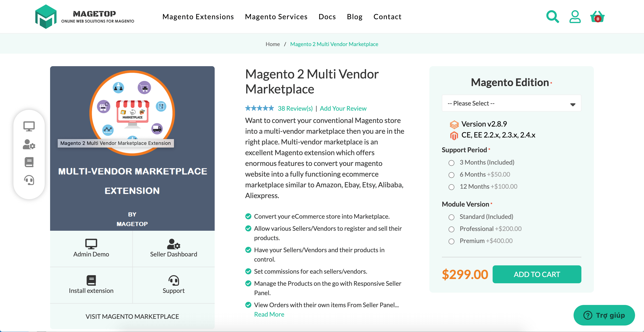The image size is (644, 332).
Task: Click the Admin Demo label
Action: (91, 254)
